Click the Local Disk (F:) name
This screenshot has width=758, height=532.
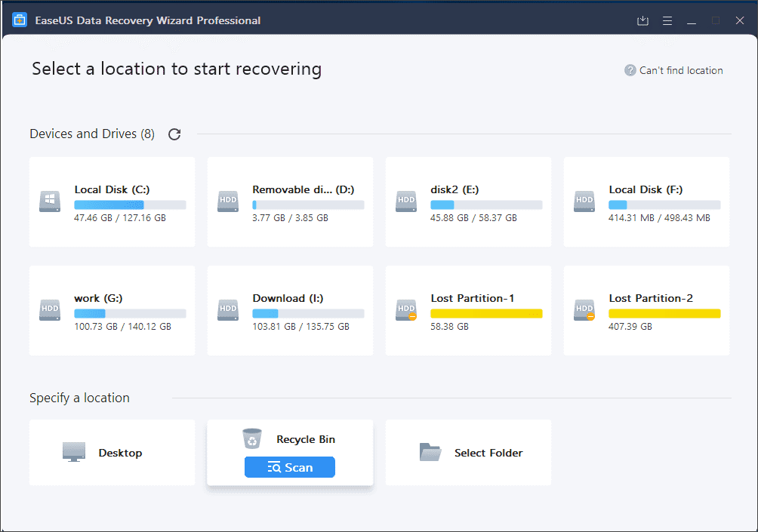pos(646,190)
